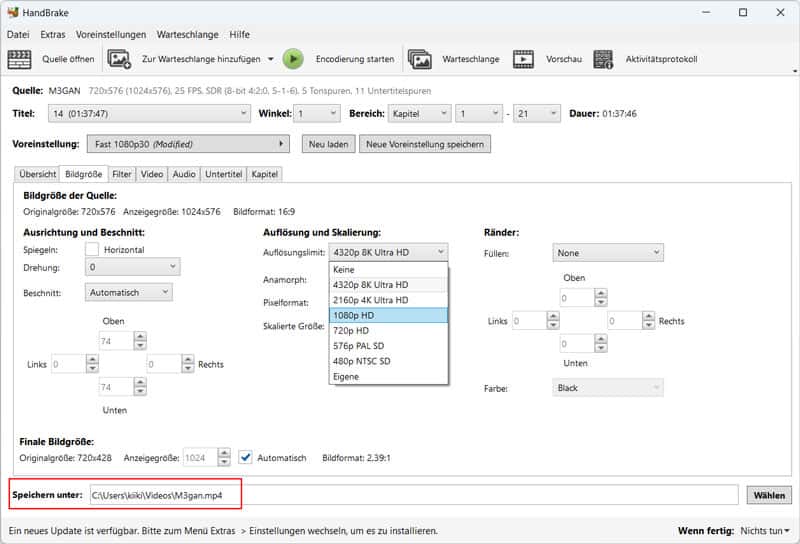This screenshot has height=544, width=800.
Task: Click the Quelle öffnen film clapper icon
Action: click(19, 59)
